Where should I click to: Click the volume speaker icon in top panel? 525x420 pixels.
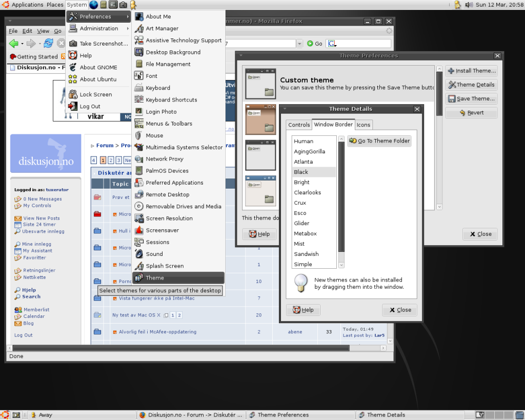(x=469, y=5)
